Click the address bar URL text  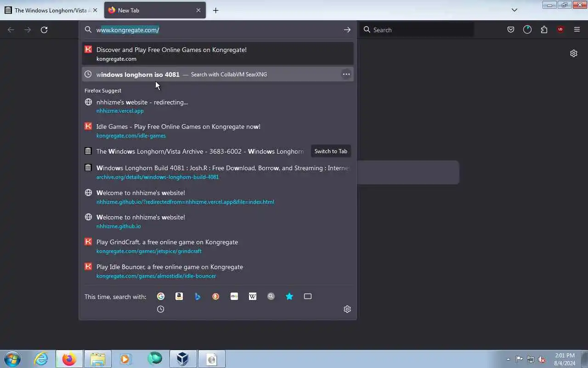pyautogui.click(x=128, y=30)
